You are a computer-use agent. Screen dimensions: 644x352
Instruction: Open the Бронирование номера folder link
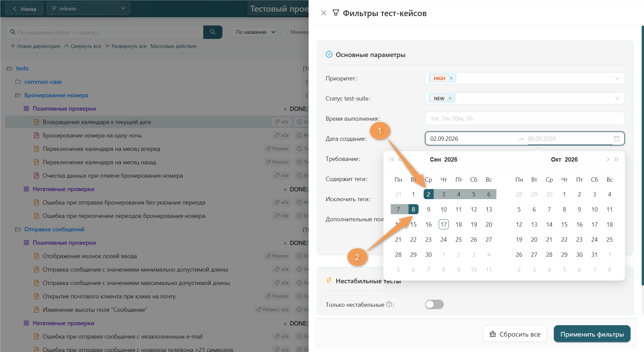point(56,95)
